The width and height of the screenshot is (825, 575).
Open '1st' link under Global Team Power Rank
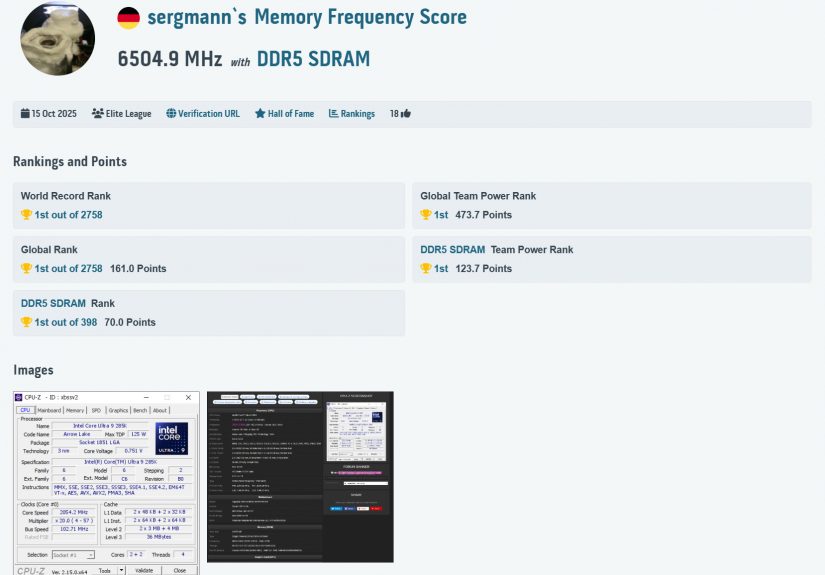point(441,215)
